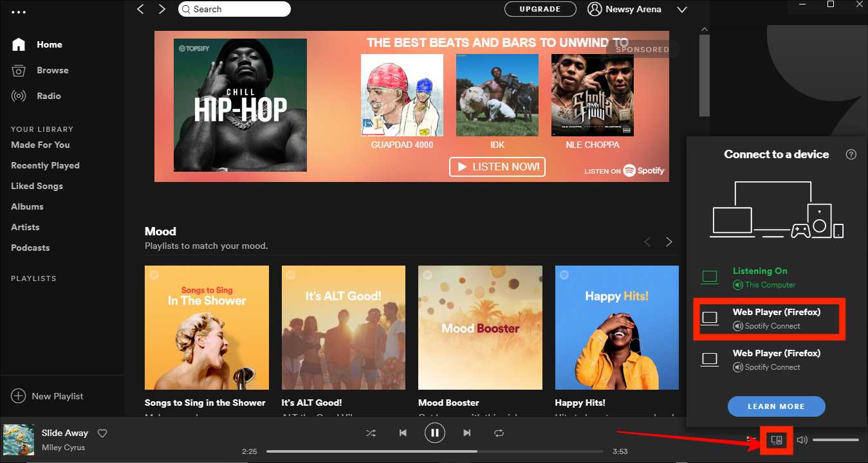The image size is (868, 463).
Task: Open the Mood section heading
Action: pyautogui.click(x=160, y=232)
